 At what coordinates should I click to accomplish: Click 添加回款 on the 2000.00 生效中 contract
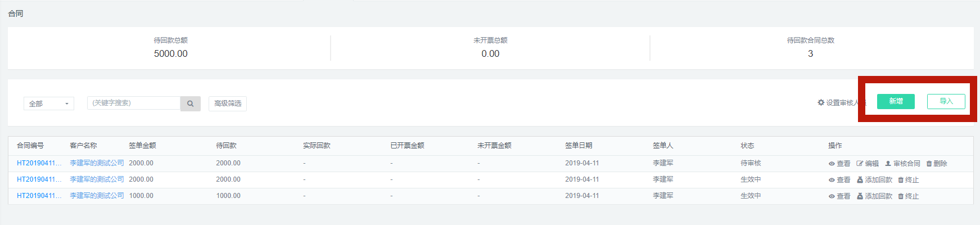click(x=874, y=180)
